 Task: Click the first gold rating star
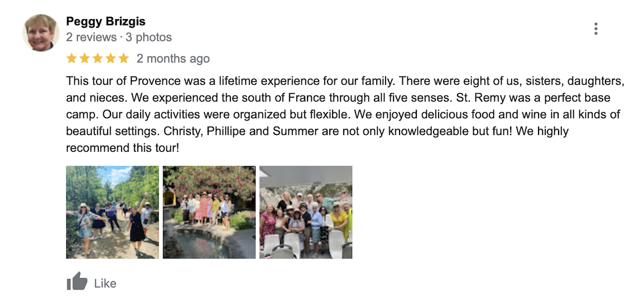(x=71, y=59)
